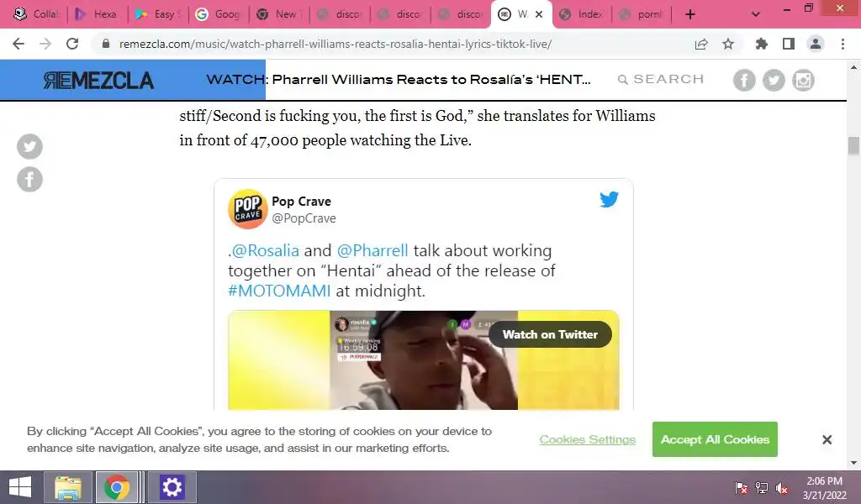The image size is (861, 504).
Task: Go back to the previous page
Action: [x=18, y=44]
